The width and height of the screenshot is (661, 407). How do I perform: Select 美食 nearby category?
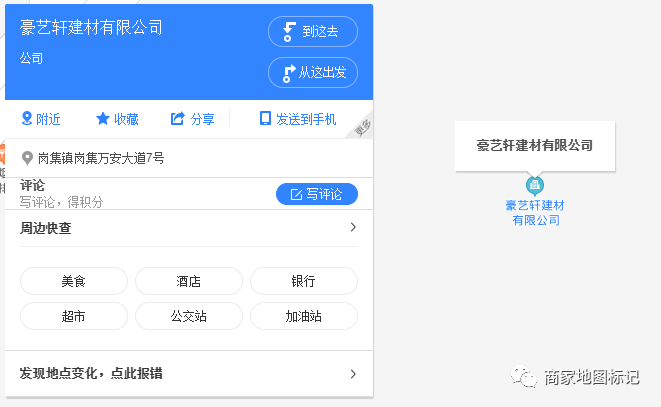74,281
